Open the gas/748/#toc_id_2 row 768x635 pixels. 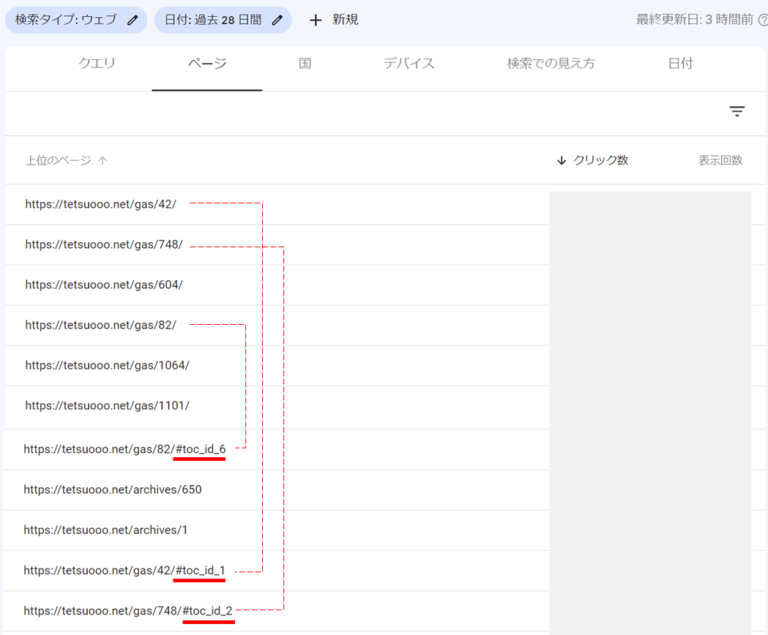pyautogui.click(x=128, y=610)
